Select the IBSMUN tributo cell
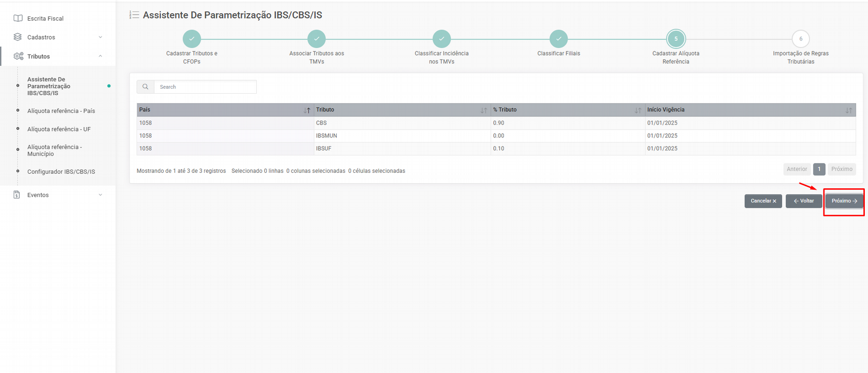The height and width of the screenshot is (373, 868). (402, 136)
